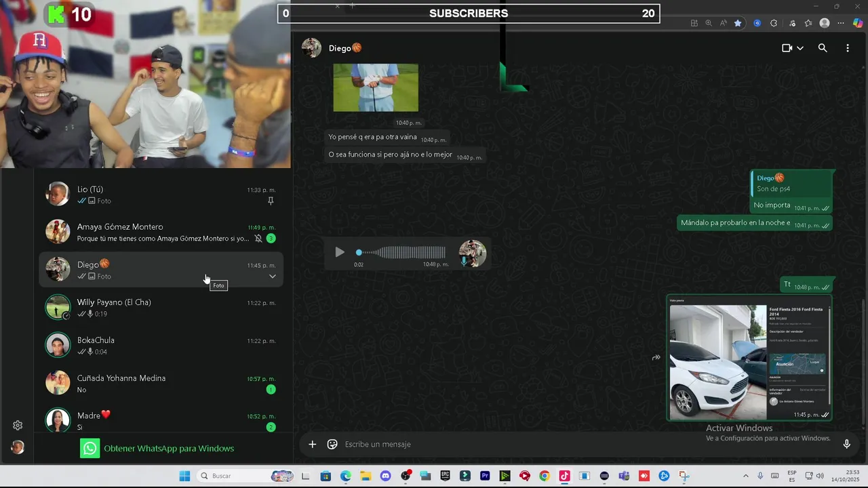Expand the Diego chat row options chevron
Image resolution: width=868 pixels, height=488 pixels.
coord(273,277)
